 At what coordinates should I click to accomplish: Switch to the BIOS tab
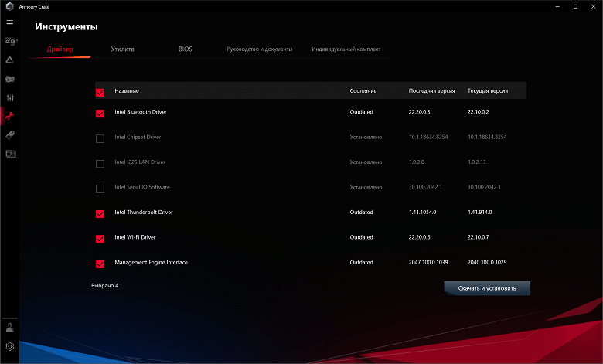coord(185,49)
